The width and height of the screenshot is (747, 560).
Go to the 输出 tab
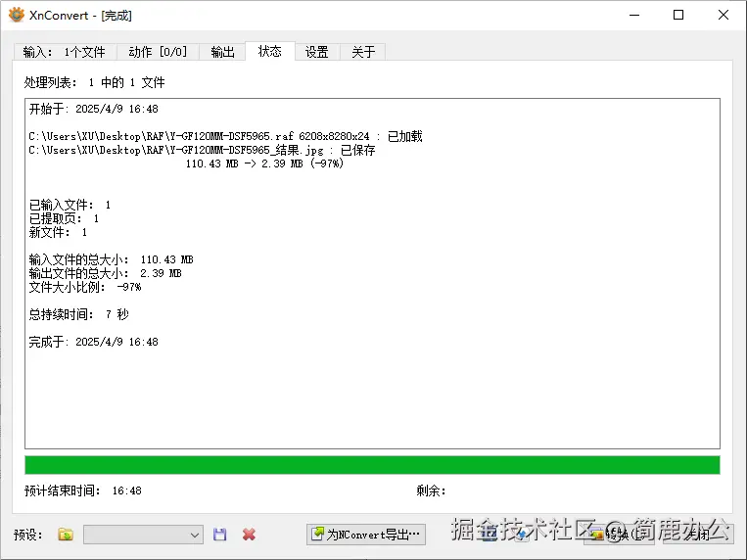(222, 52)
